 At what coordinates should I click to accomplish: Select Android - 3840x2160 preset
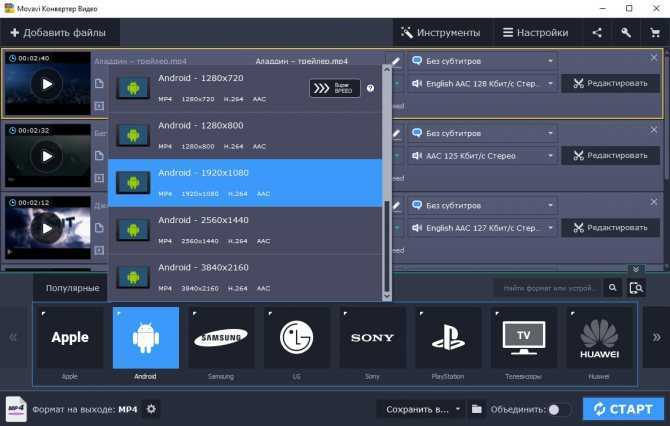click(x=245, y=278)
